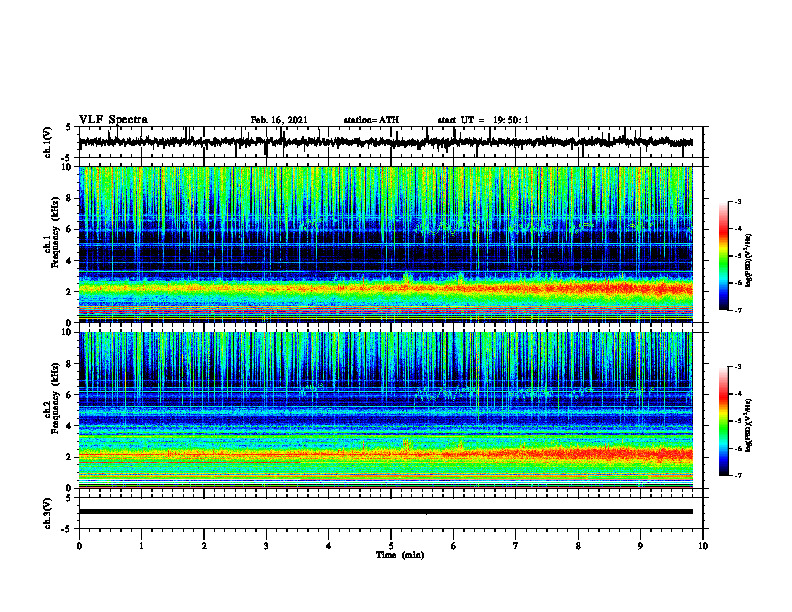
Task: Click the ch.3(V) flat trace panel
Action: click(391, 513)
